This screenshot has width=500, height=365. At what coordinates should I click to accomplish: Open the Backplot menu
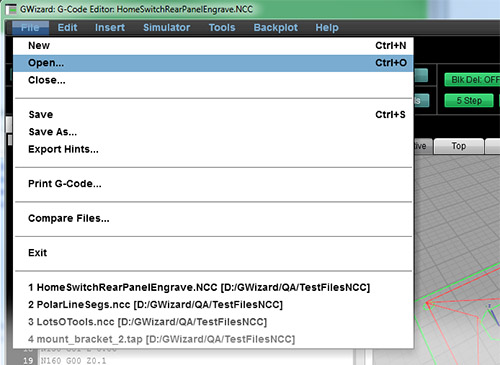276,28
